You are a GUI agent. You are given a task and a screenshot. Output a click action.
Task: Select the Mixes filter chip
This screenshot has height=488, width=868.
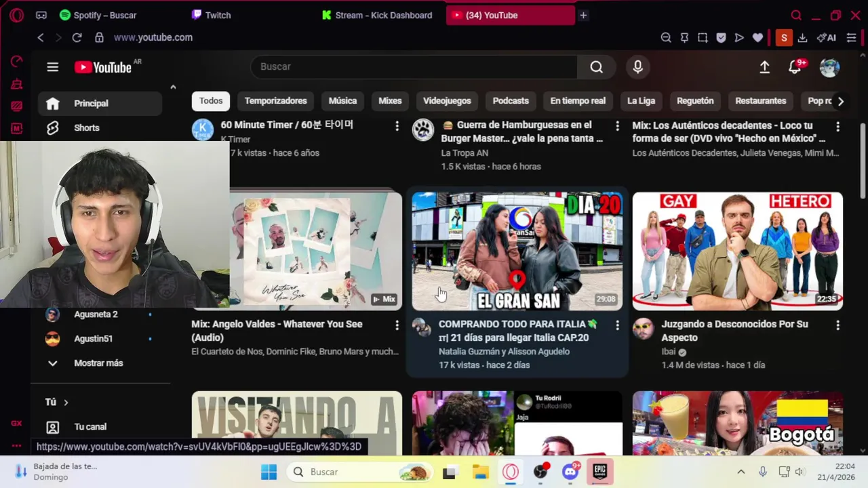390,101
